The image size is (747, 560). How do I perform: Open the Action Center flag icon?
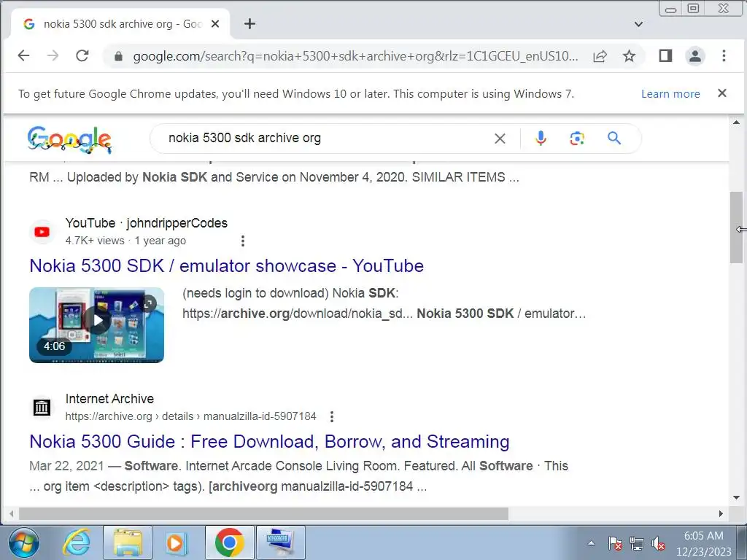tap(614, 543)
